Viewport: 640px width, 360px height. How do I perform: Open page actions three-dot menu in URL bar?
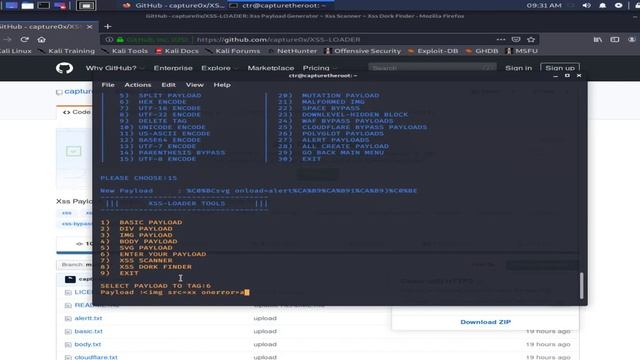click(x=501, y=40)
